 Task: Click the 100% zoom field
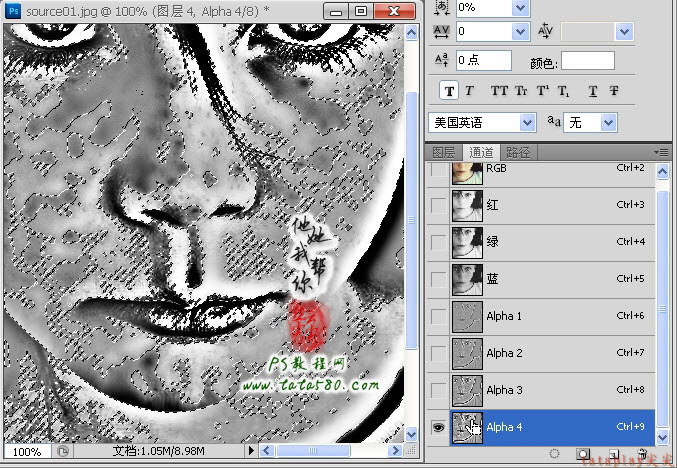coord(27,452)
